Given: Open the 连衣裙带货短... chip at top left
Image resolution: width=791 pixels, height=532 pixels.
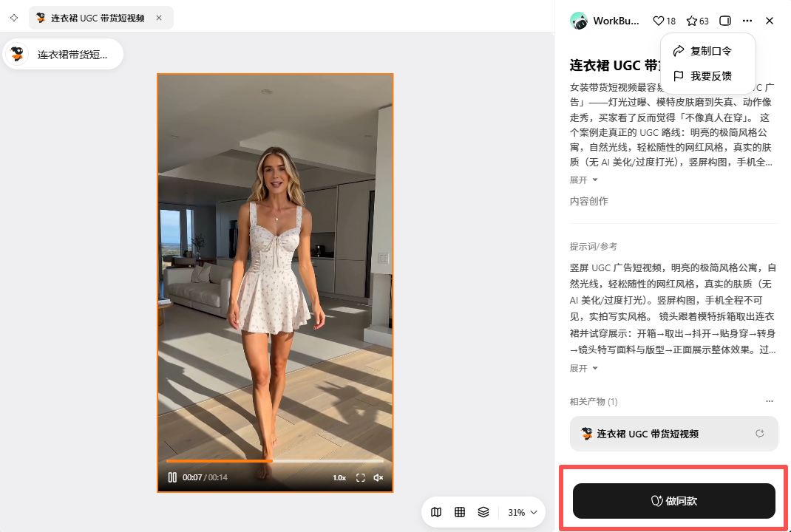Looking at the screenshot, I should click(x=63, y=55).
